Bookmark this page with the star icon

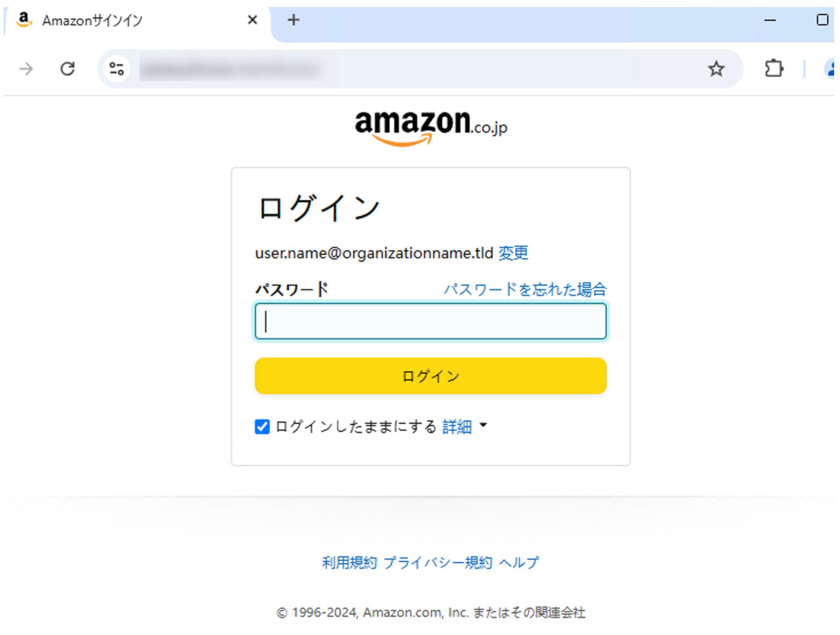click(x=716, y=69)
